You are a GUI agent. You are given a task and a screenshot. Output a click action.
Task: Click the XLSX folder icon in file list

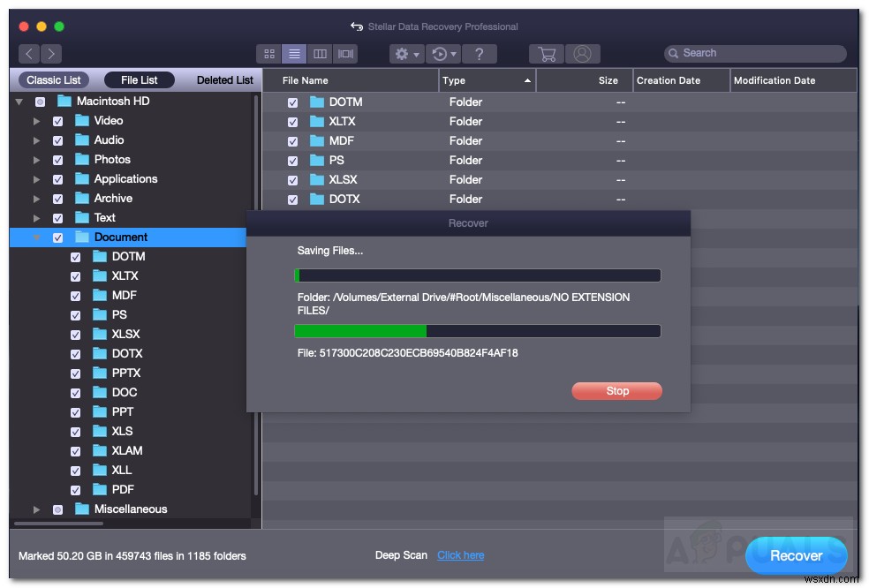pyautogui.click(x=317, y=179)
